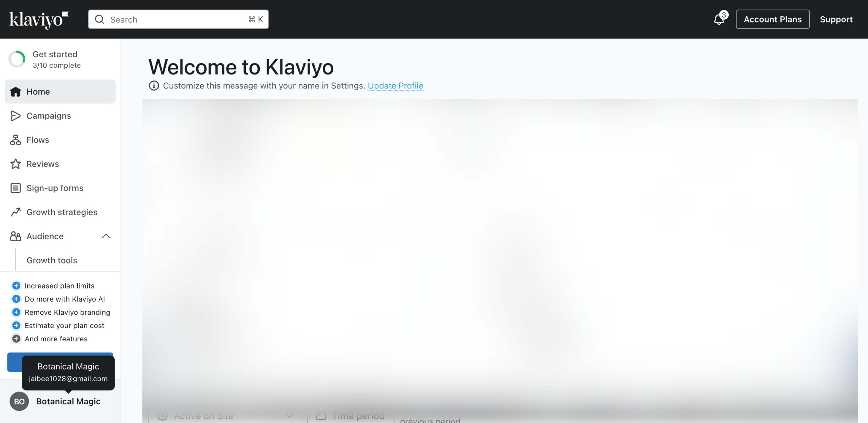The height and width of the screenshot is (423, 868).
Task: Click the info icon beside customize message
Action: tap(154, 86)
